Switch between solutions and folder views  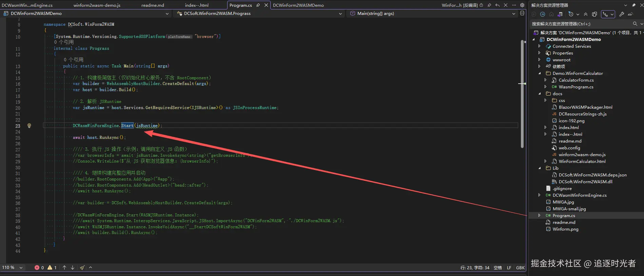tap(560, 14)
